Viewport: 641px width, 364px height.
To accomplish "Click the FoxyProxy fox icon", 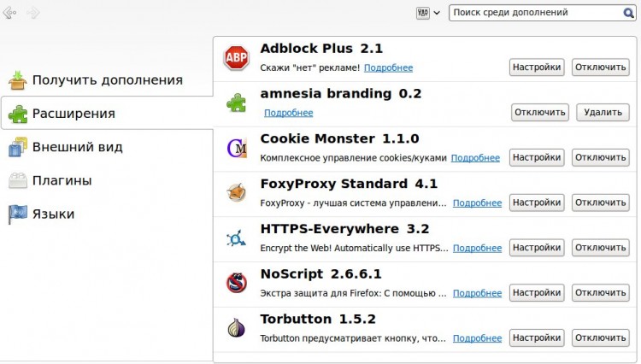I will pyautogui.click(x=236, y=193).
